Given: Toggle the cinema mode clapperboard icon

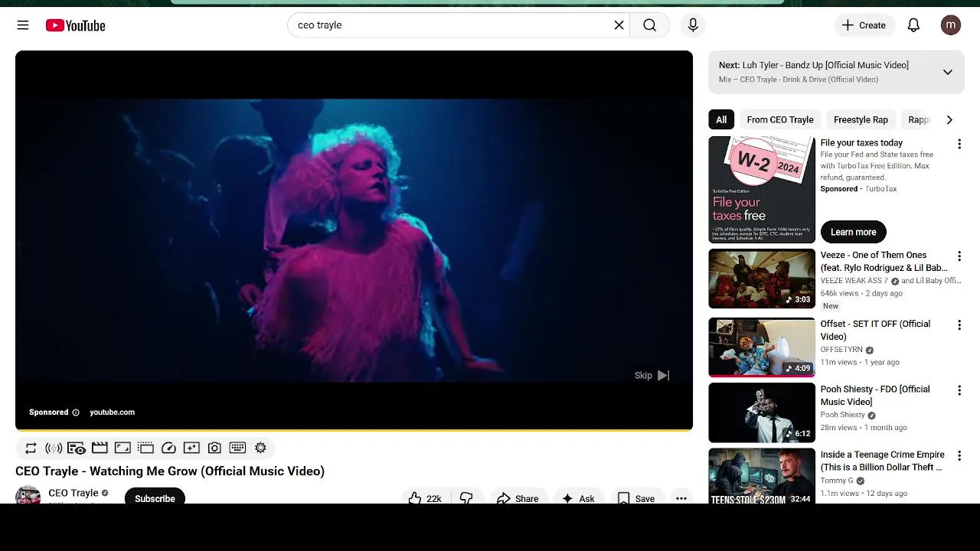Looking at the screenshot, I should coord(100,448).
